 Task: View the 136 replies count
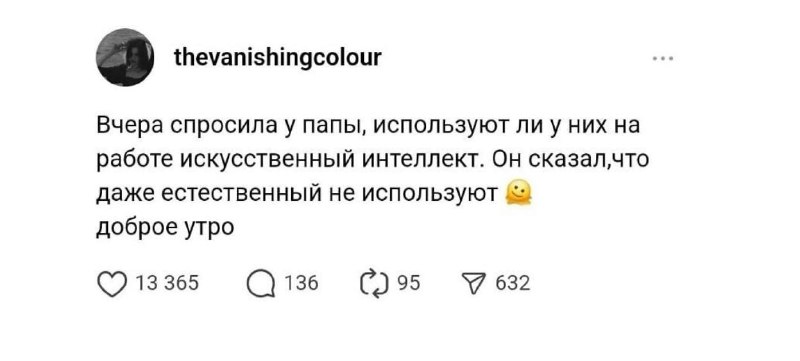coord(301,283)
